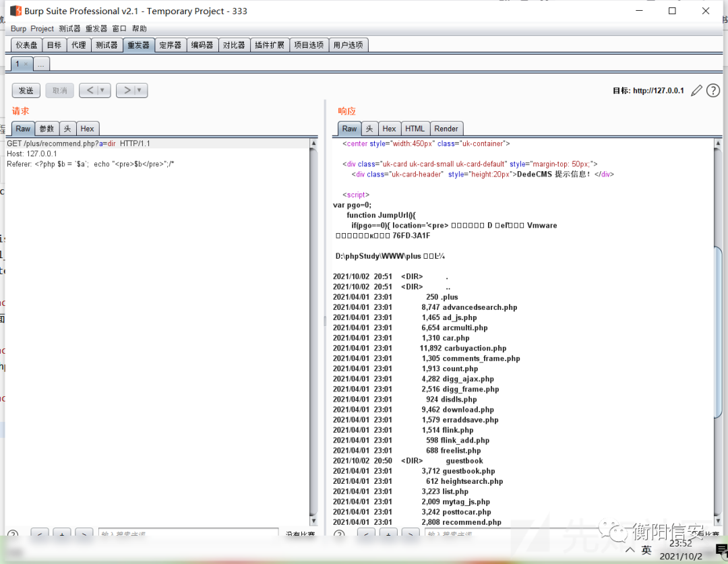This screenshot has height=564, width=728.
Task: Select the response HTML tab
Action: pos(415,129)
